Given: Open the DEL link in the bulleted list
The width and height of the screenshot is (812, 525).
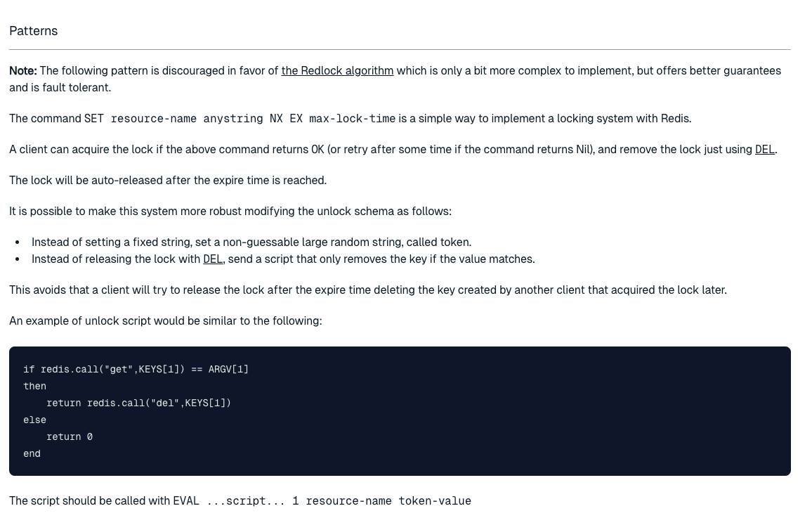Looking at the screenshot, I should (x=212, y=259).
